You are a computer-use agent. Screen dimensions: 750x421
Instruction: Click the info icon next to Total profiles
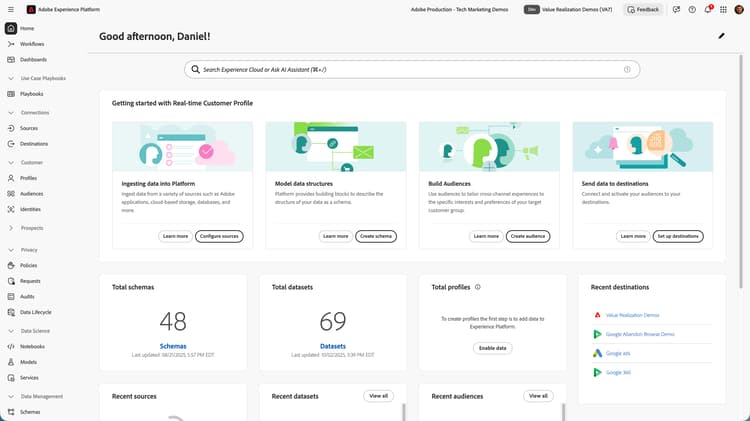point(477,287)
